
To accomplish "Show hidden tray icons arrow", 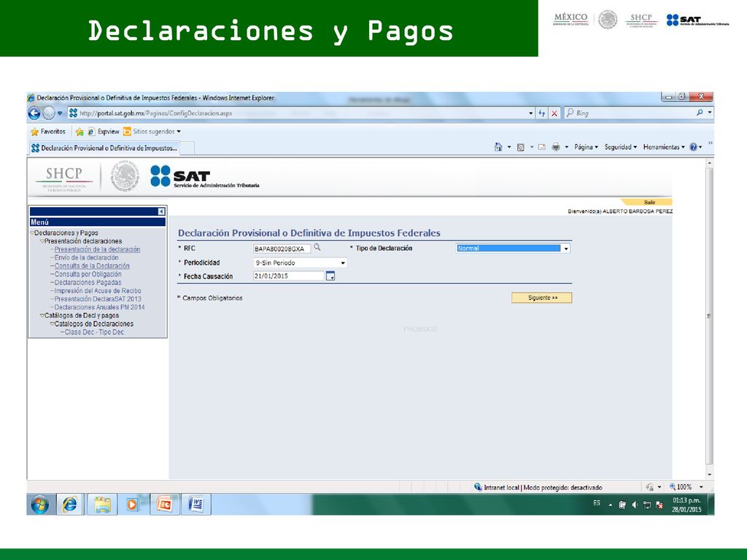I will point(611,505).
